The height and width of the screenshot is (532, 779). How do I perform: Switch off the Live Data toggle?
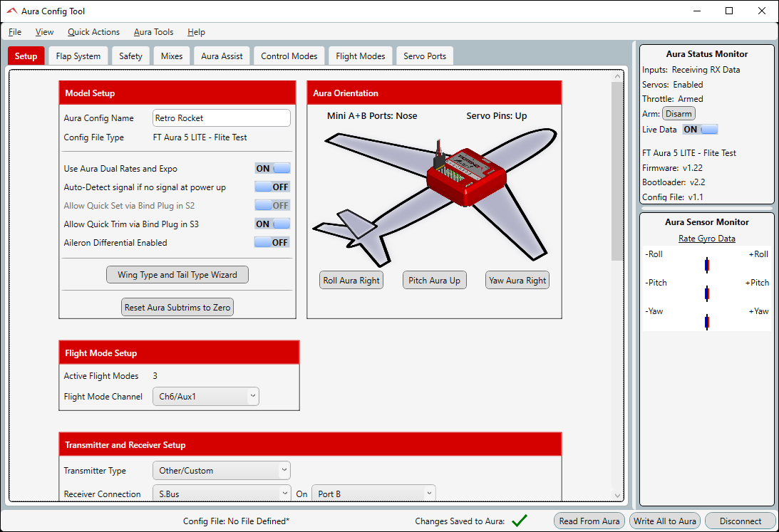tap(700, 130)
